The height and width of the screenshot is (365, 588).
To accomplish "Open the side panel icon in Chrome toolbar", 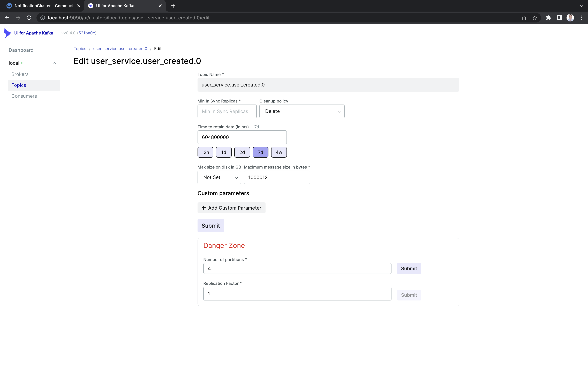I will [559, 18].
